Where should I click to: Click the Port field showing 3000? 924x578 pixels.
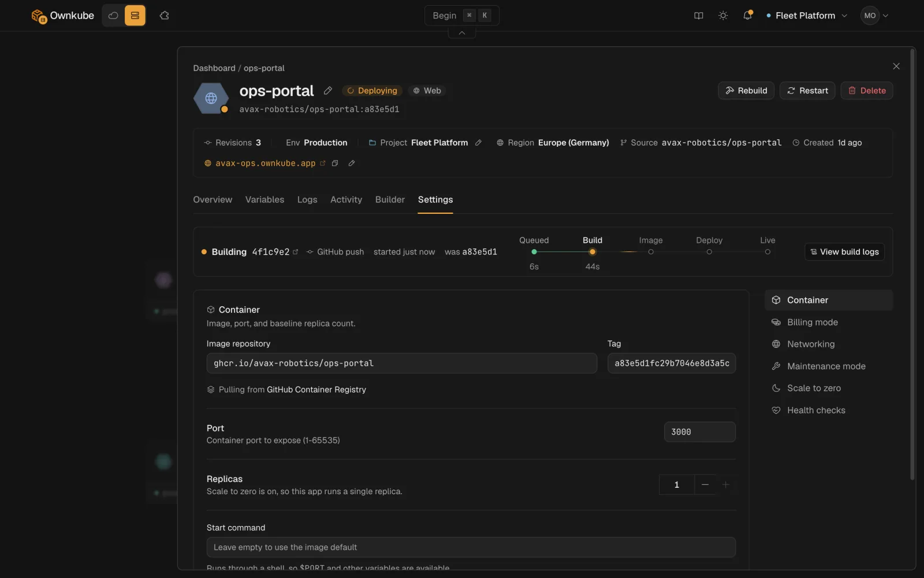[700, 432]
